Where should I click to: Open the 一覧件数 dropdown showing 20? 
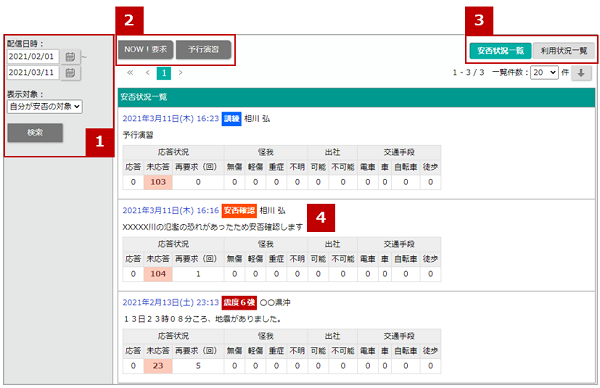point(544,72)
